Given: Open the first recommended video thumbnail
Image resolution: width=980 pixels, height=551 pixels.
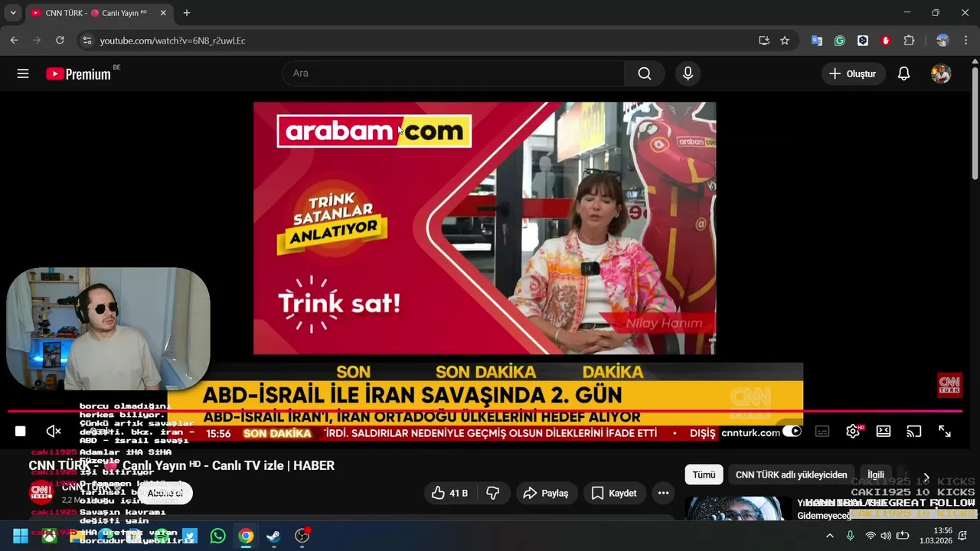Looking at the screenshot, I should click(738, 509).
